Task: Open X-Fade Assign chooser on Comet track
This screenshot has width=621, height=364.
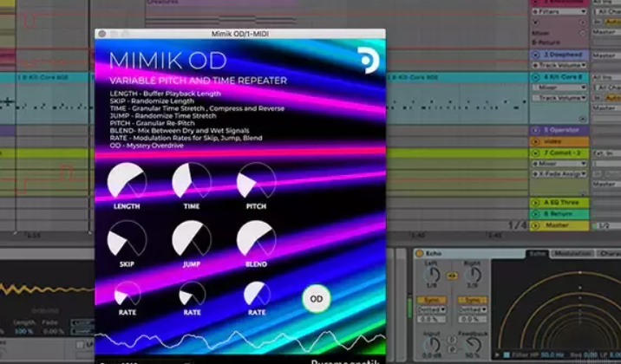Action: click(559, 174)
